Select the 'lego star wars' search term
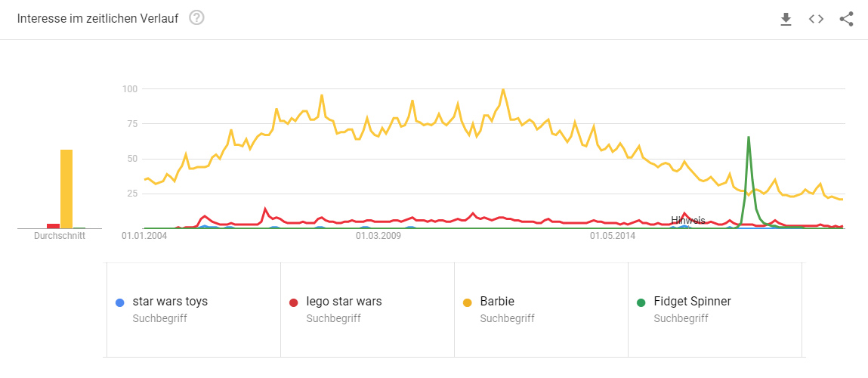Viewport: 868px width, 378px height. point(344,302)
